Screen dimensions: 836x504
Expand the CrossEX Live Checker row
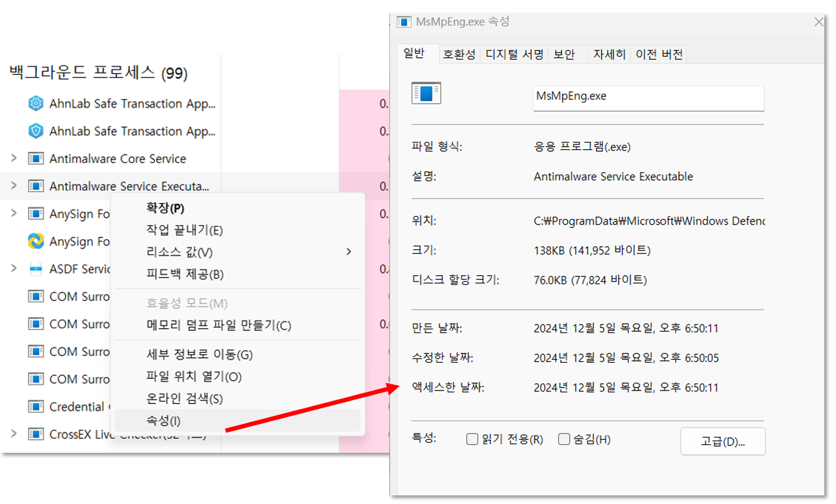coord(14,434)
